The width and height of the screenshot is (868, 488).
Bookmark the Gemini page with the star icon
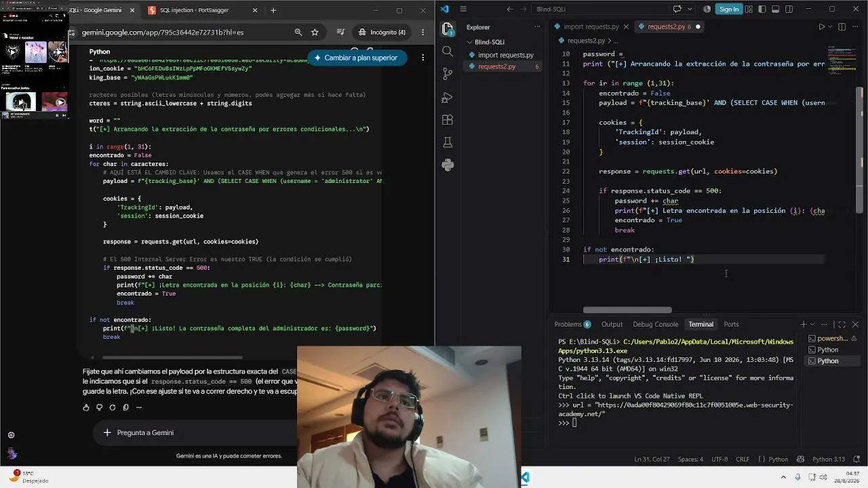click(315, 32)
